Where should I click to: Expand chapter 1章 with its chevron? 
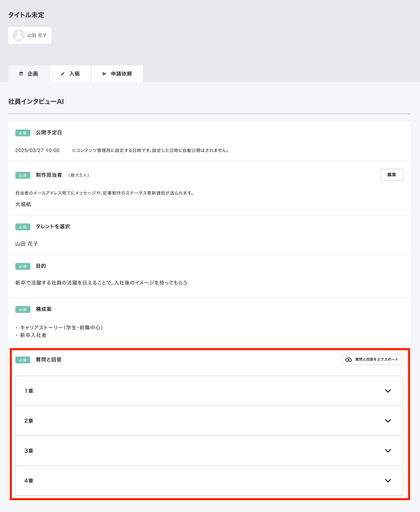pos(388,391)
